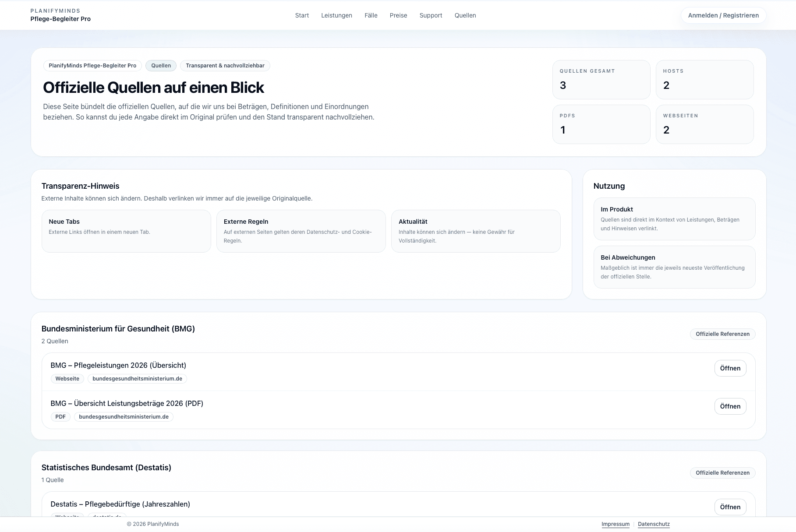Go to Leistungen in the top navigation
796x532 pixels.
[x=336, y=15]
